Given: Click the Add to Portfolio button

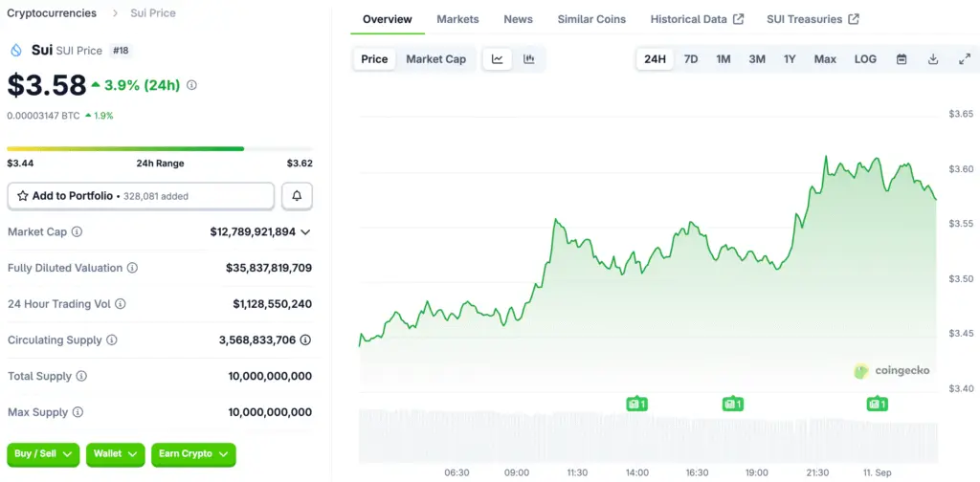Looking at the screenshot, I should pyautogui.click(x=141, y=196).
